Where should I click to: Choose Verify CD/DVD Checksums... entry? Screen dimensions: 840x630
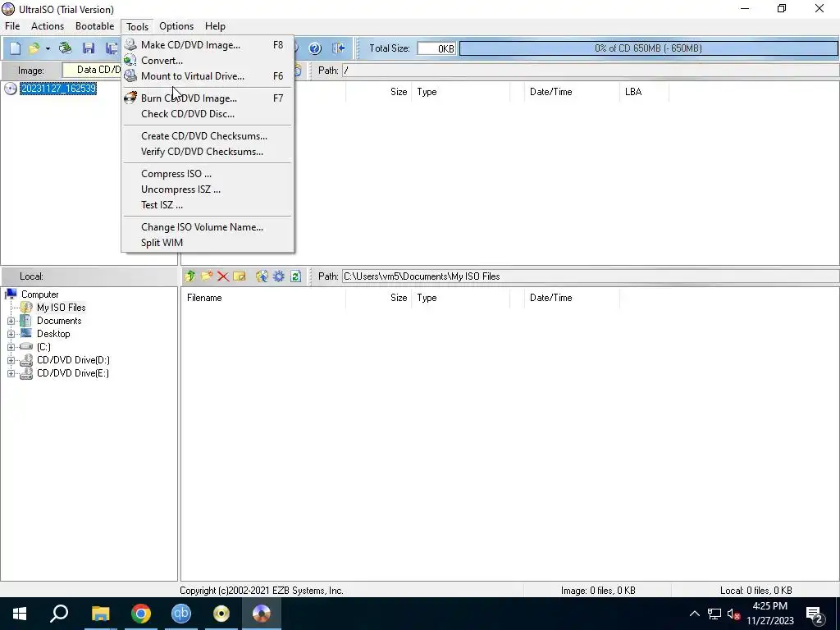tap(208, 152)
